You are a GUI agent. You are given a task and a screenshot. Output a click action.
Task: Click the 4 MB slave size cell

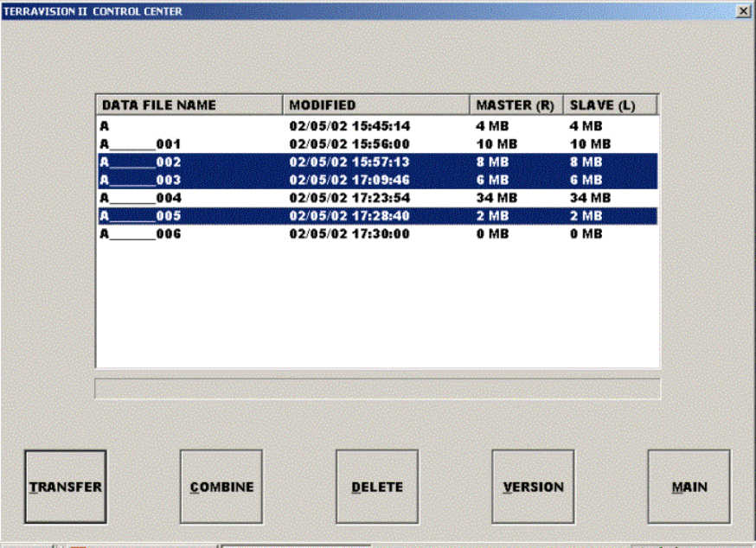point(586,126)
